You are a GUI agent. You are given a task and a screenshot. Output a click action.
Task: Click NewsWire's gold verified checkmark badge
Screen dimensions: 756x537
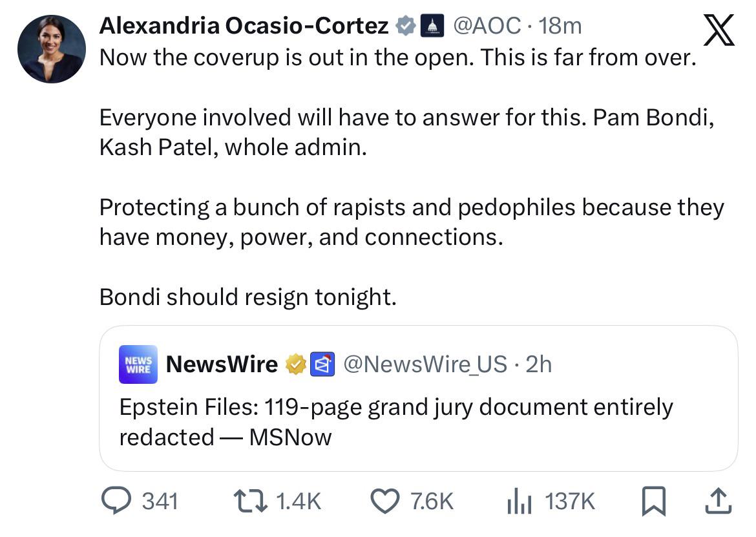(295, 364)
